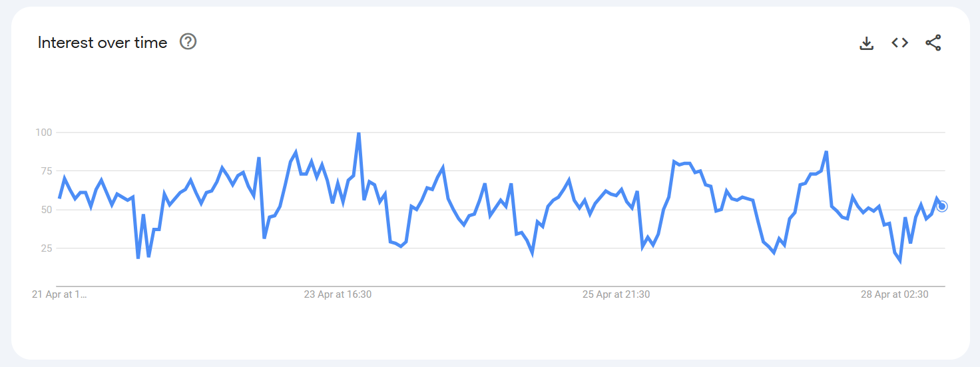Click the '25 Apr at 21:30' axis label

tap(616, 294)
